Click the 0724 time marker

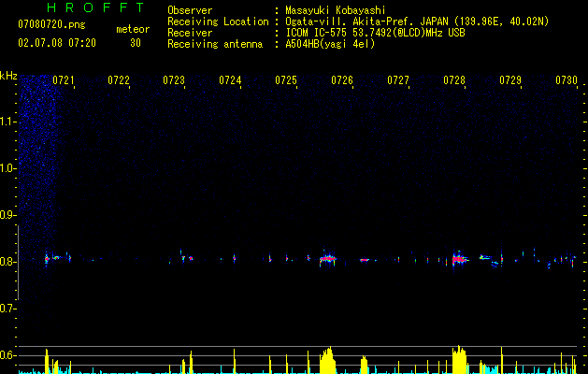pos(230,80)
